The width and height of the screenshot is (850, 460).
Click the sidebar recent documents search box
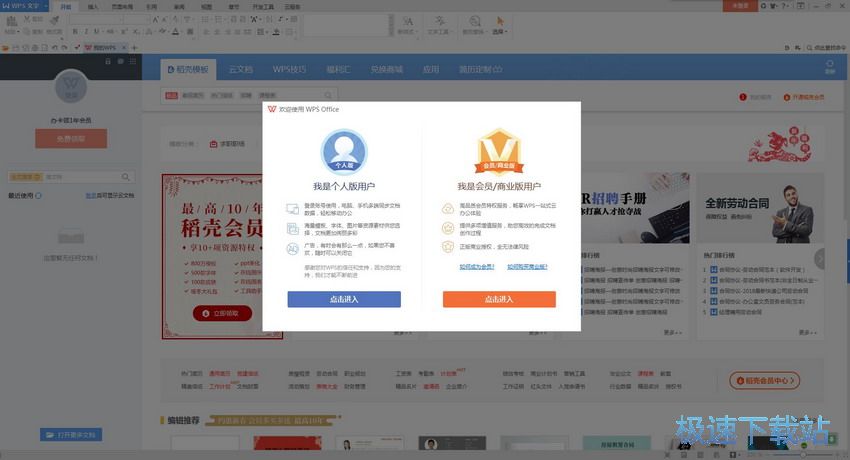(70, 177)
